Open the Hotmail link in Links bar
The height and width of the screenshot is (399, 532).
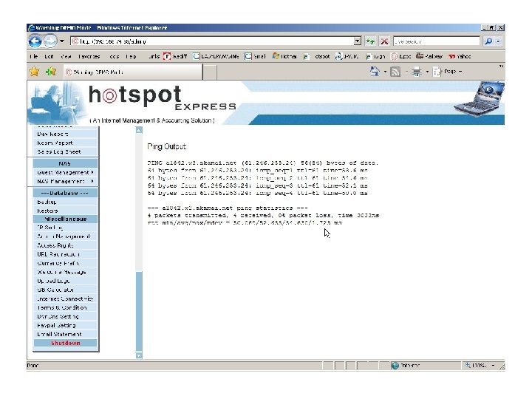click(x=284, y=56)
